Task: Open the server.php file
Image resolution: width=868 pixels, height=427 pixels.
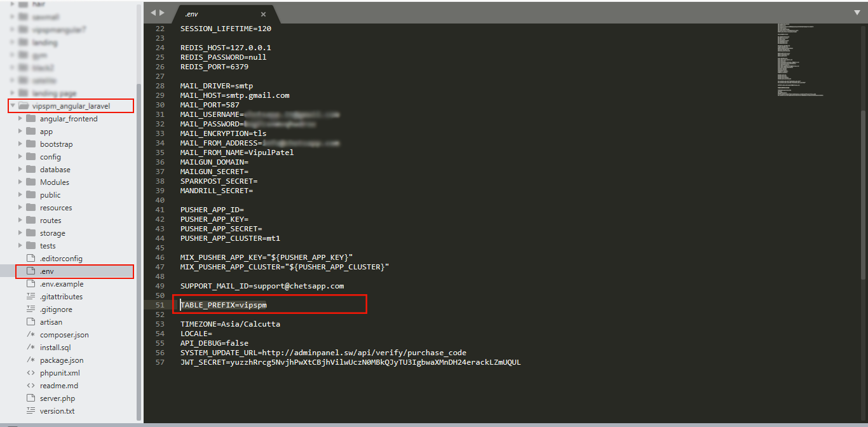Action: click(x=57, y=398)
